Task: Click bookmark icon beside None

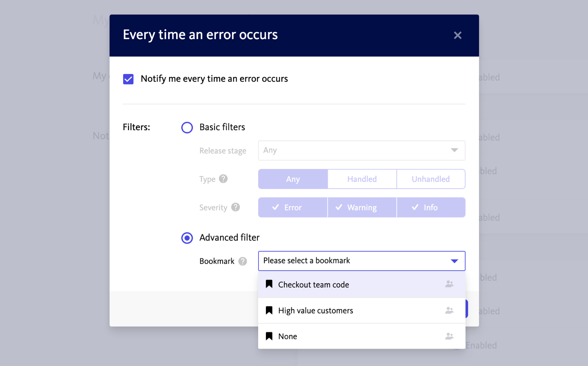Action: pos(269,336)
